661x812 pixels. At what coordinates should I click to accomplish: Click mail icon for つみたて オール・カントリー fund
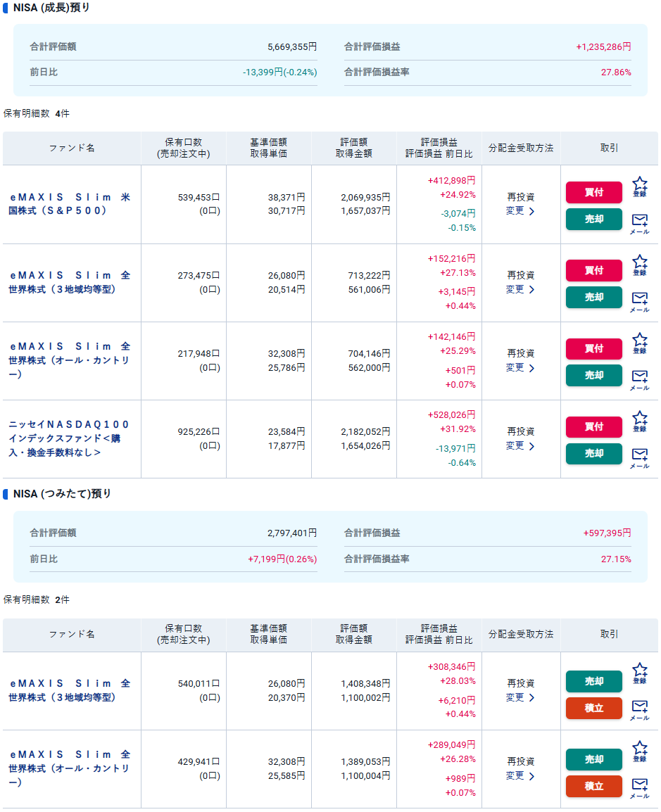pyautogui.click(x=639, y=787)
